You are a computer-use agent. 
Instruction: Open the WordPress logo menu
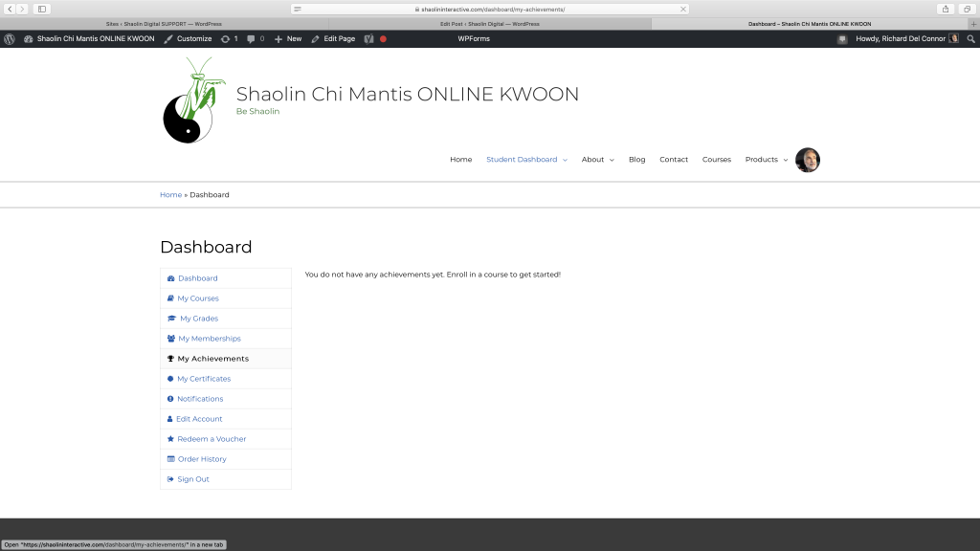(10, 38)
